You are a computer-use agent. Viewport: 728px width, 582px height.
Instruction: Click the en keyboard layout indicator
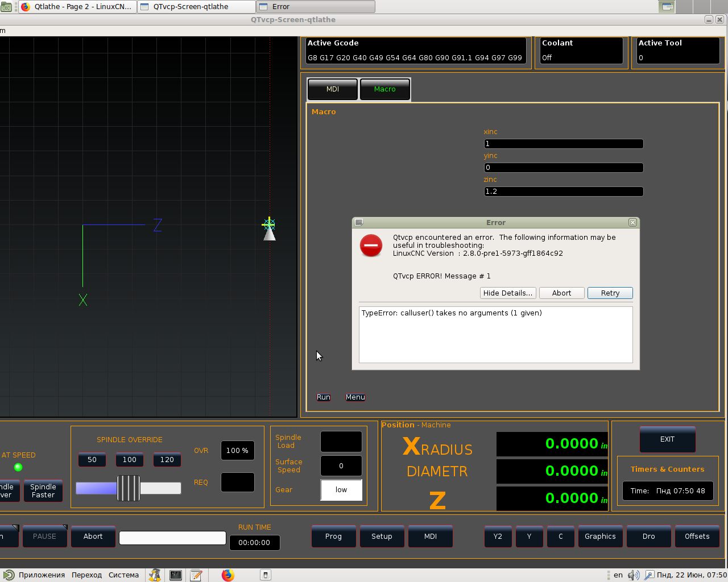(x=618, y=575)
